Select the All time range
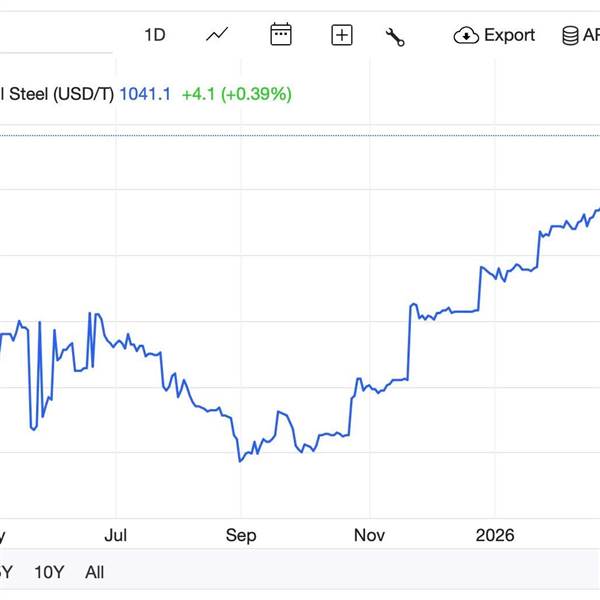 (x=95, y=572)
